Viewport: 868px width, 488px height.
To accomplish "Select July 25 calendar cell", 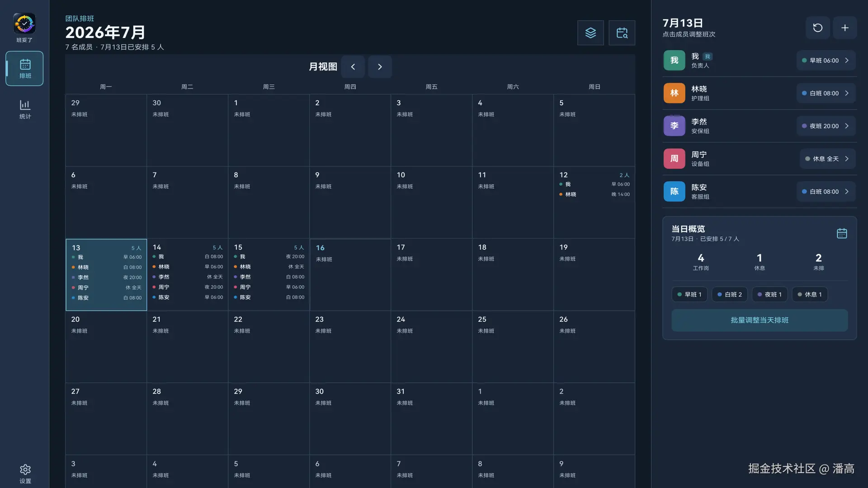I will tap(513, 347).
